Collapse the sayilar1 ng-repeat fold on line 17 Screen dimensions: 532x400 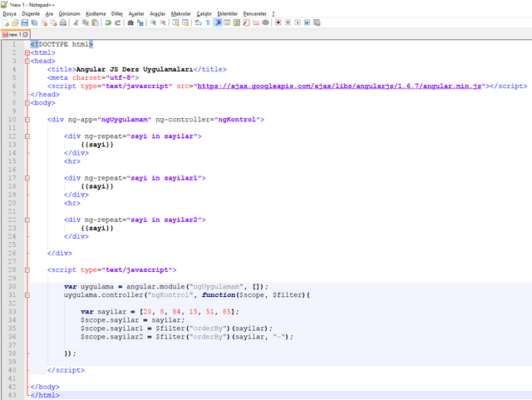[x=27, y=178]
